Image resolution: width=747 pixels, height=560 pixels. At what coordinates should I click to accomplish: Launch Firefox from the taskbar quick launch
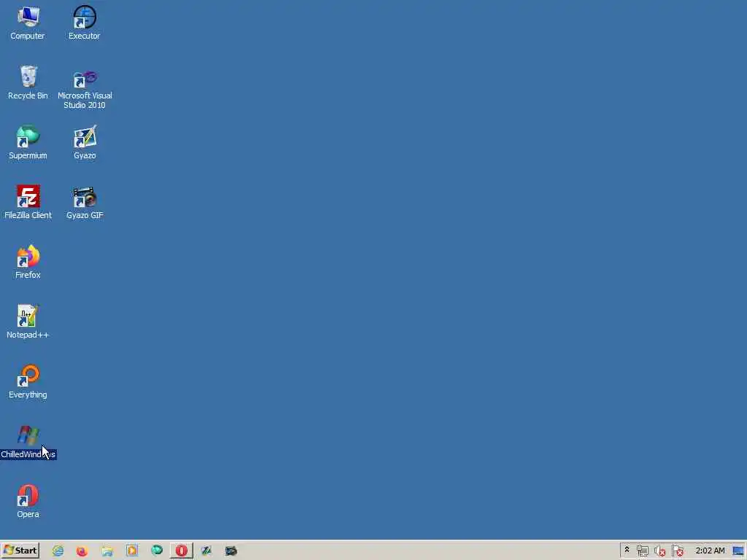click(82, 551)
